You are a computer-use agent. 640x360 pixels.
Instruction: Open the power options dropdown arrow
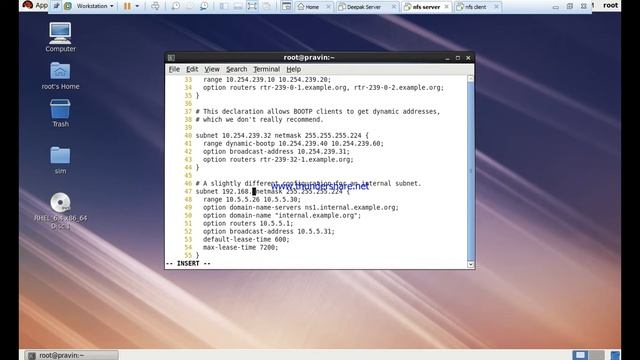tap(137, 6)
